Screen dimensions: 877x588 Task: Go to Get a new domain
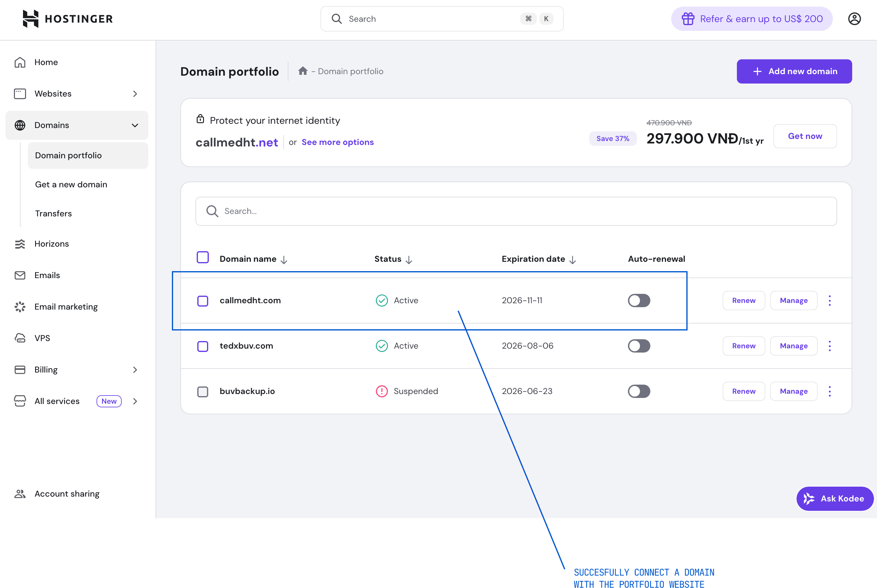pos(71,185)
